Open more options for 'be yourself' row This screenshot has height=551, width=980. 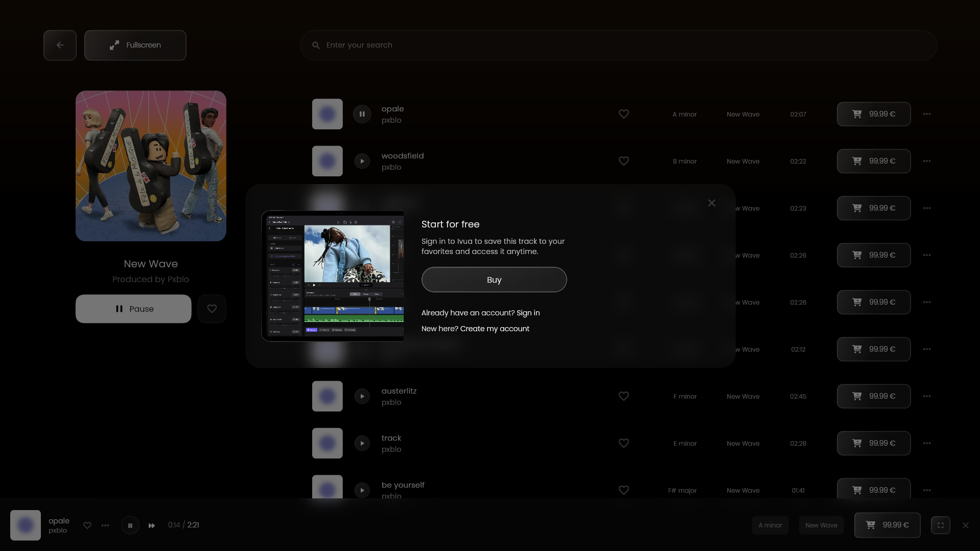coord(927,490)
